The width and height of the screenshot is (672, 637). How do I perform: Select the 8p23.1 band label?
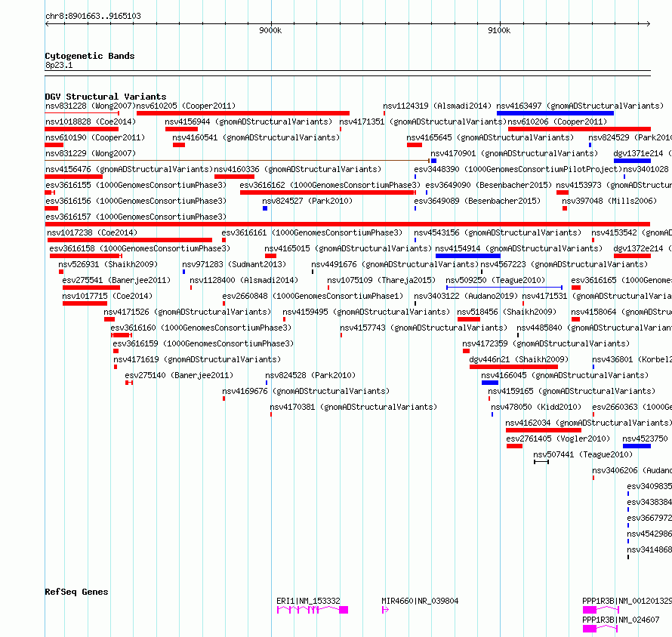point(59,65)
